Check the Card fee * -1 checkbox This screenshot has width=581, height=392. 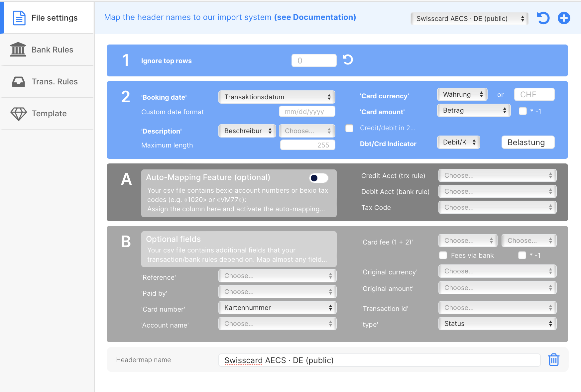coord(522,255)
